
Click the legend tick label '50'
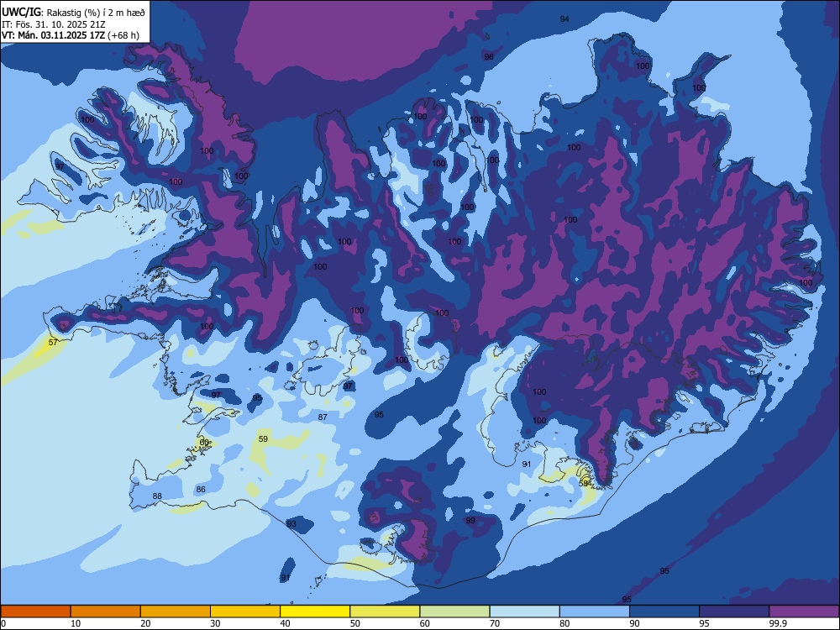coord(355,623)
